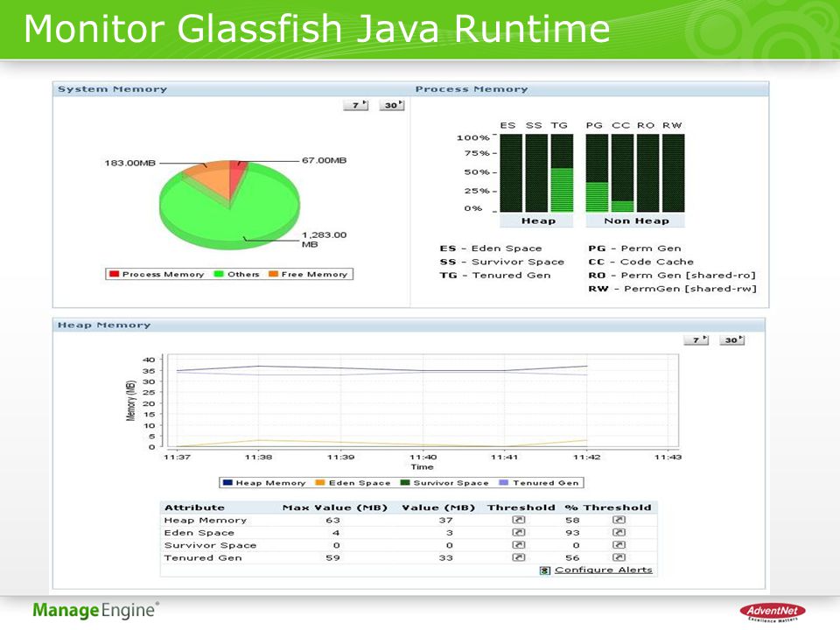Click Tenured Gen max value 59
840x630 pixels.
tap(332, 557)
